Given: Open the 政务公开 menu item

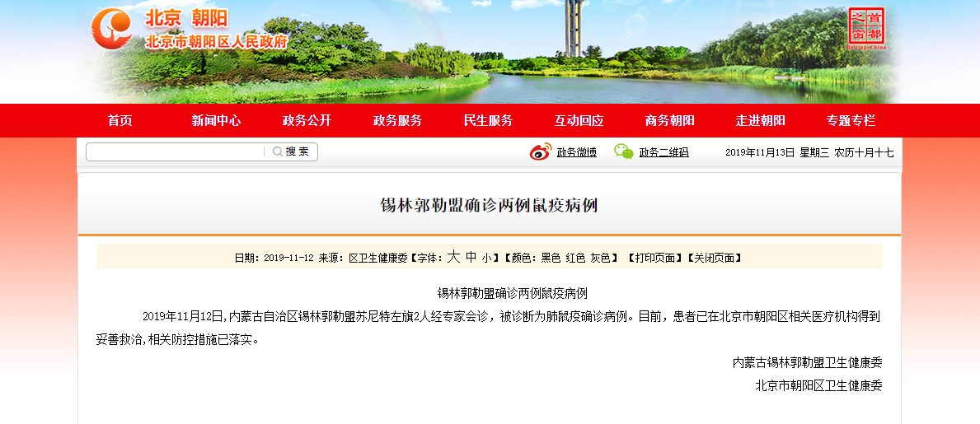Looking at the screenshot, I should (307, 120).
